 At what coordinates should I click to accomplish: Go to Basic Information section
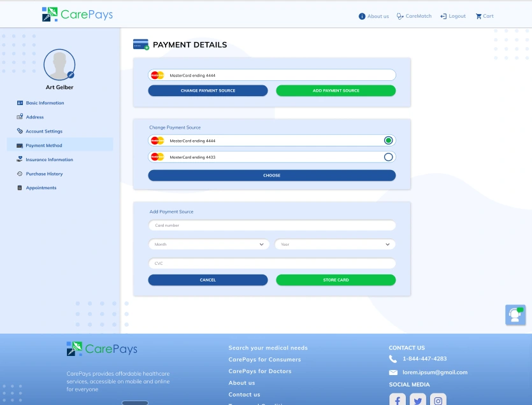point(45,103)
